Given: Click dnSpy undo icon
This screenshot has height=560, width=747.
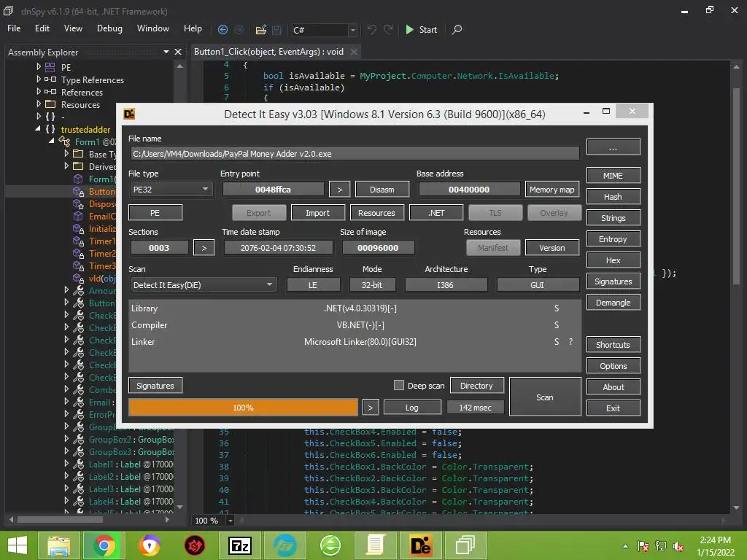Looking at the screenshot, I should (371, 29).
